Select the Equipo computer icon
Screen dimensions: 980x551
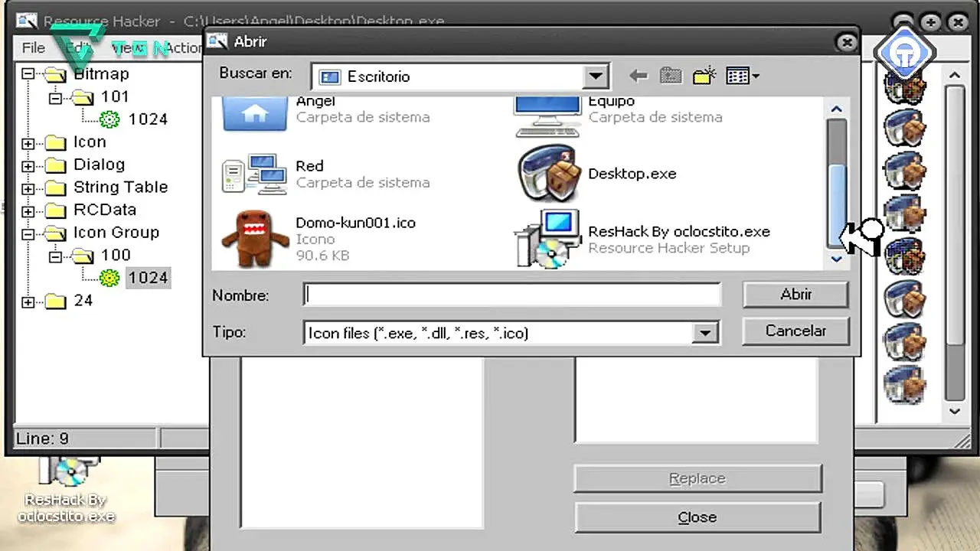coord(547,116)
